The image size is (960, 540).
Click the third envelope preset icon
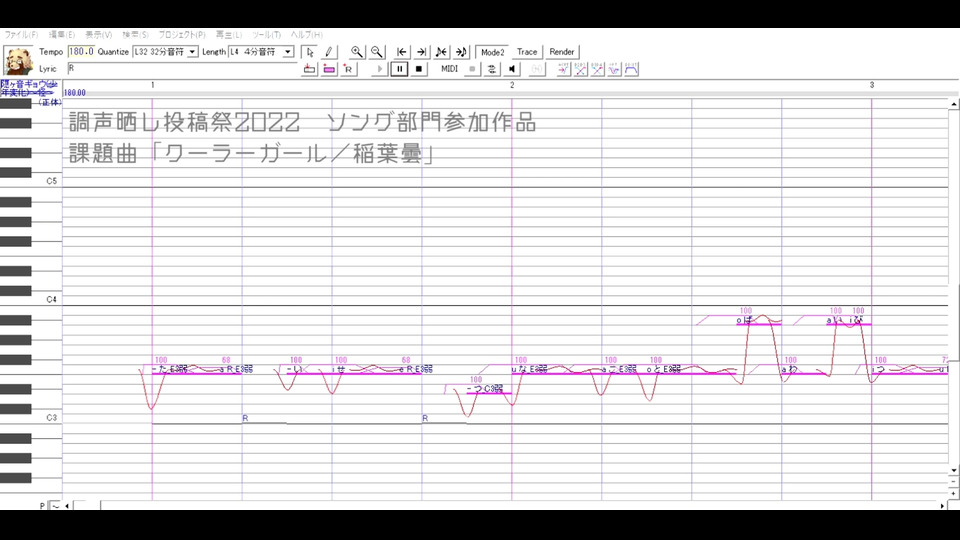pos(598,69)
